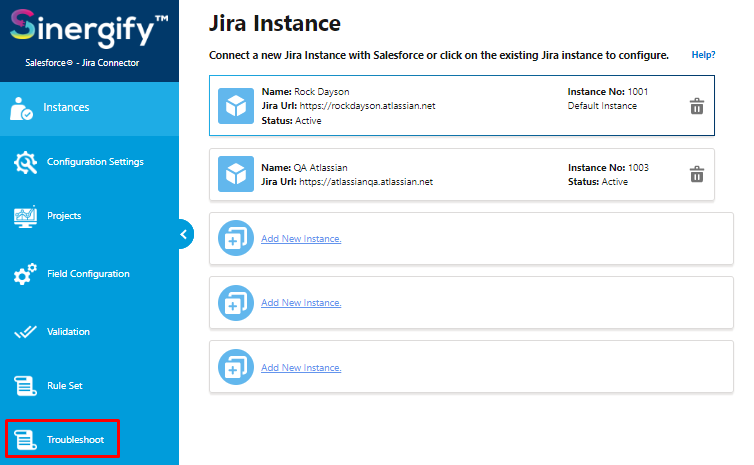Click the Instances person-check icon
This screenshot has width=754, height=465.
[21, 109]
